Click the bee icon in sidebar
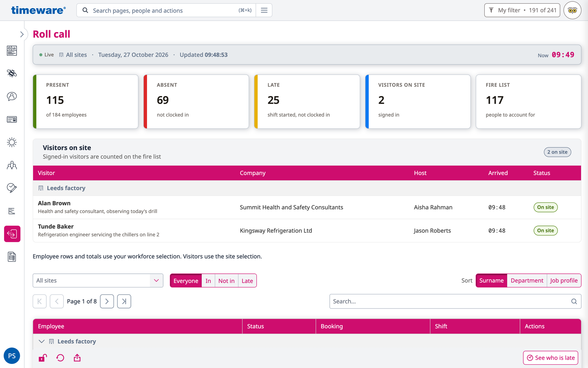This screenshot has height=368, width=588. point(12,73)
